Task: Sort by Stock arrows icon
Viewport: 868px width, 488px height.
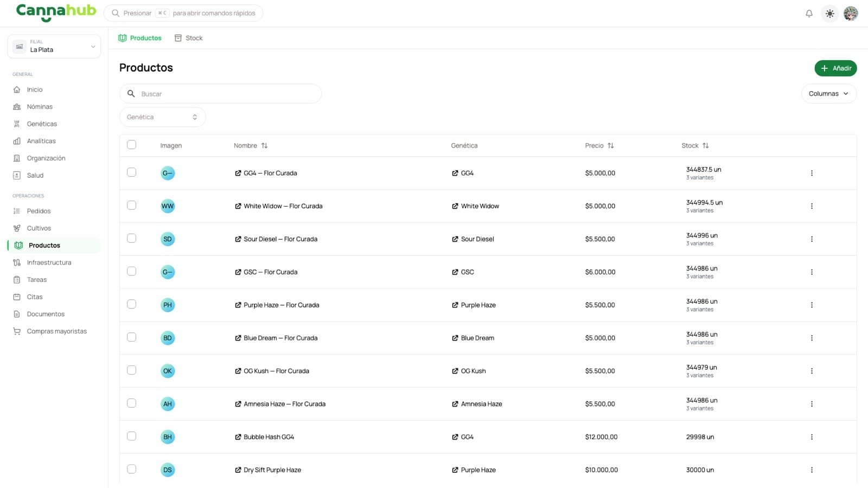Action: [706, 146]
